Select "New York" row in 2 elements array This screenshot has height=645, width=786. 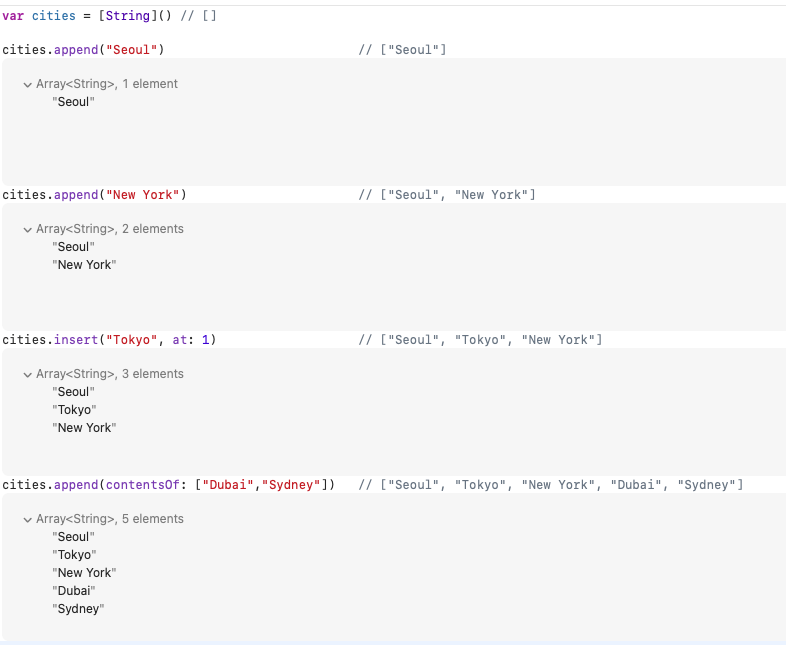pos(84,265)
